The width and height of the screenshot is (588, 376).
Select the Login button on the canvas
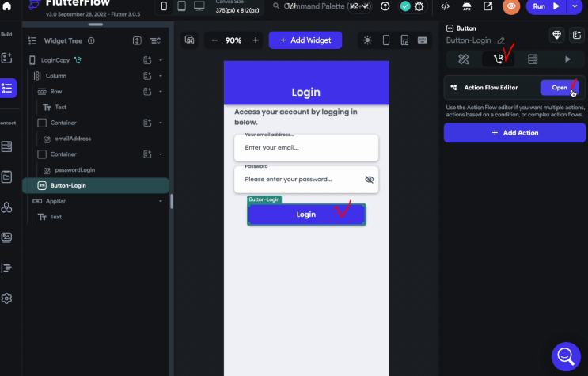click(x=306, y=215)
